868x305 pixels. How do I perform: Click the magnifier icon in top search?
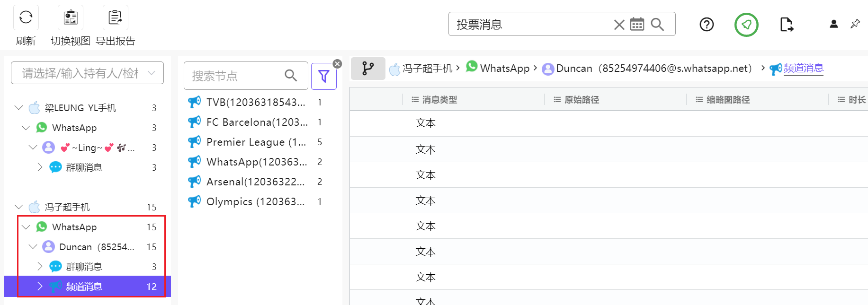pos(657,25)
